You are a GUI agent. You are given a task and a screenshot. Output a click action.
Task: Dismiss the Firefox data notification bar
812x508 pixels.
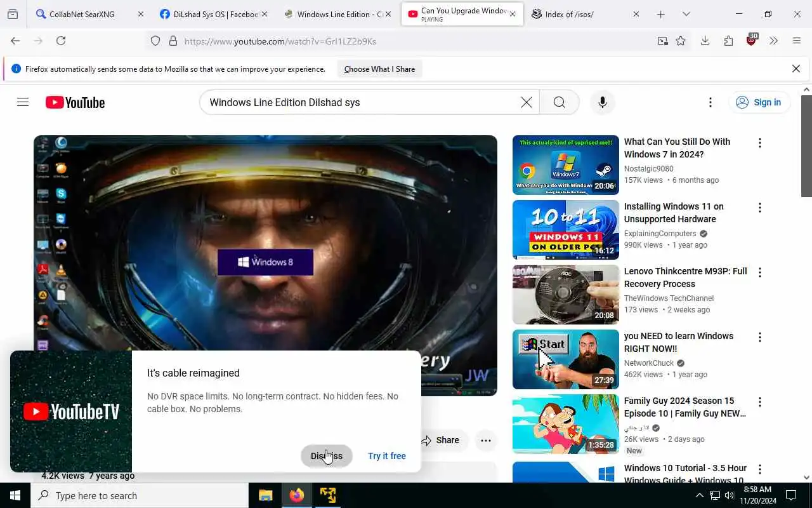[796, 69]
